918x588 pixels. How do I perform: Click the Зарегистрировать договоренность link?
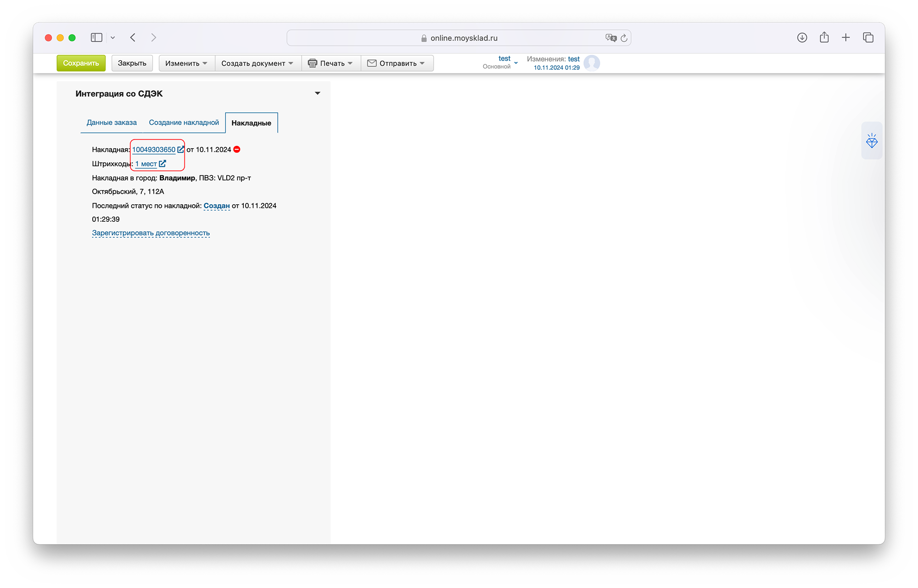pyautogui.click(x=151, y=233)
